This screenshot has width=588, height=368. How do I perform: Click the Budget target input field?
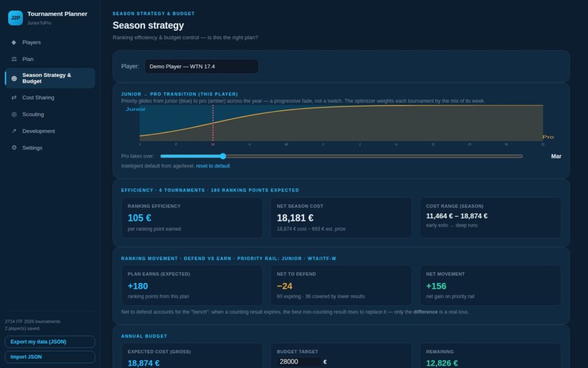coord(299,362)
